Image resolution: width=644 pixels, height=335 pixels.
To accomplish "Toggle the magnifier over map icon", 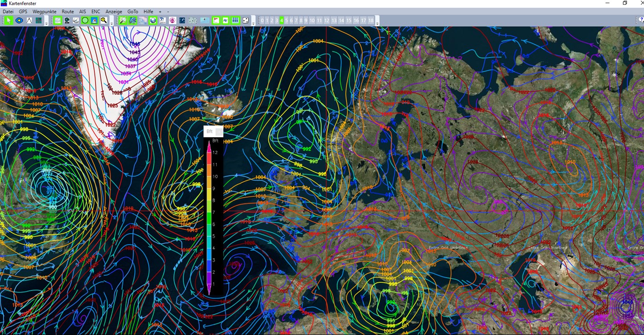I will pos(123,20).
